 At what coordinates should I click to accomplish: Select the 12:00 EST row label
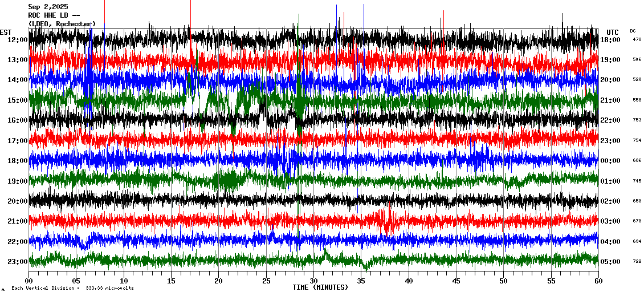(17, 40)
